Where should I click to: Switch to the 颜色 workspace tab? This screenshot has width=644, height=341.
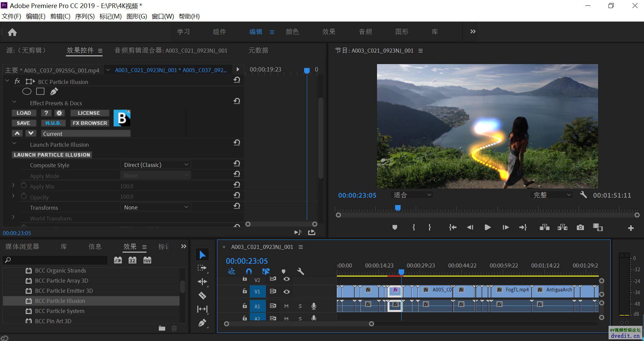tap(292, 32)
